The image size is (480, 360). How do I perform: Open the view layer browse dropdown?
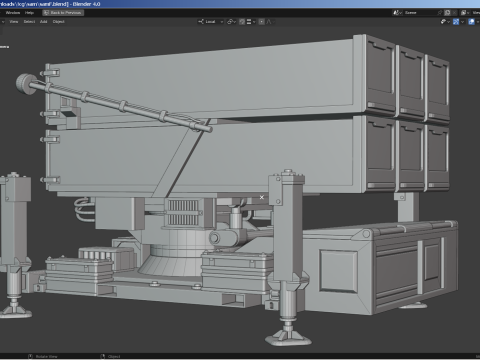pos(465,13)
